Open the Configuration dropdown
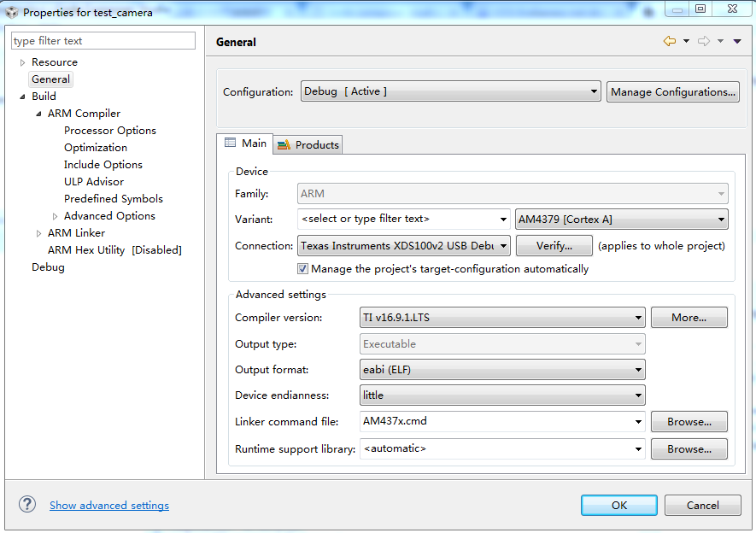The width and height of the screenshot is (756, 533). pyautogui.click(x=450, y=91)
